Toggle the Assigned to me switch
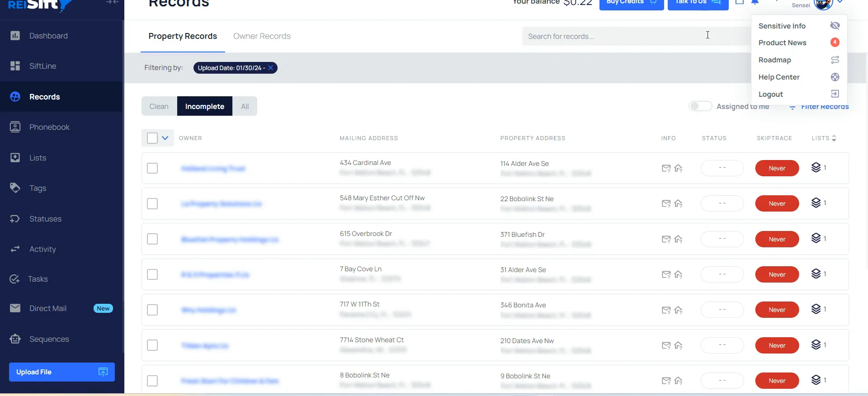This screenshot has height=396, width=868. click(x=700, y=106)
